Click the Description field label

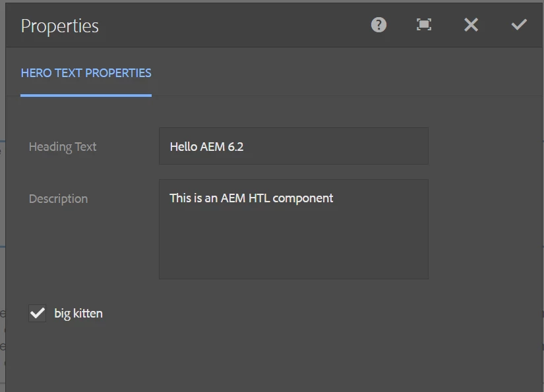[x=58, y=199]
